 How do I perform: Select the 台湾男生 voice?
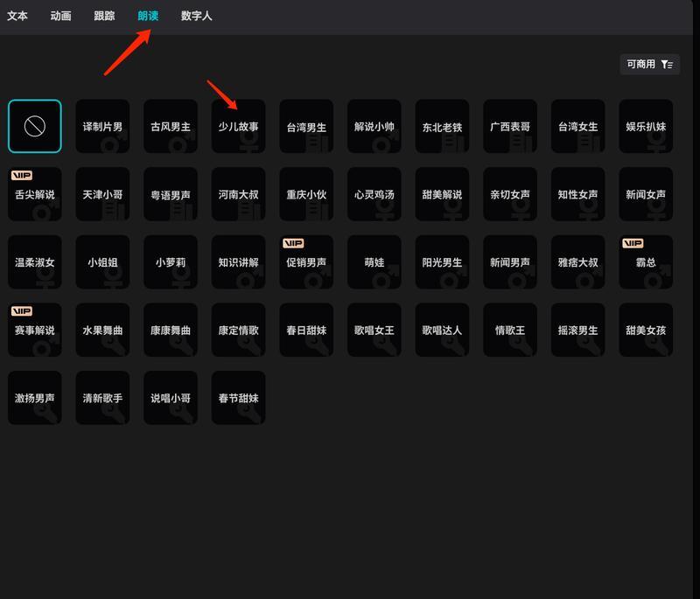[x=306, y=126]
